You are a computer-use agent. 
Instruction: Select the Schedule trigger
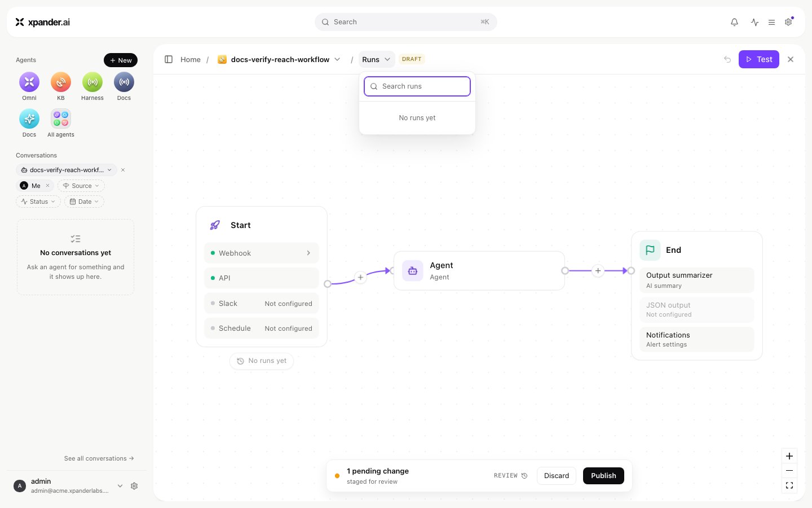(262, 328)
